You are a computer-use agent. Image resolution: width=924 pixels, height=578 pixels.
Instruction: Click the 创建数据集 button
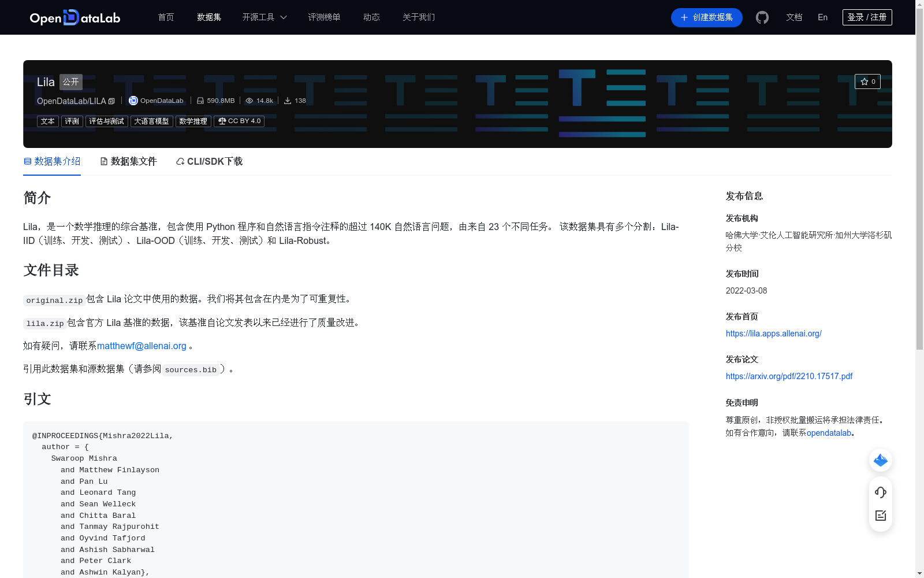point(707,17)
